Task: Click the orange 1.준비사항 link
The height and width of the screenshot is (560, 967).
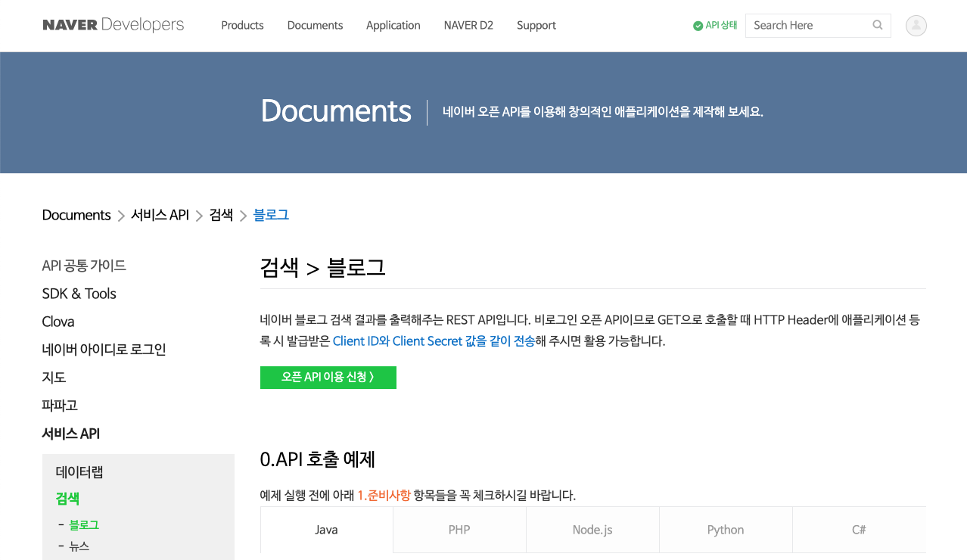Action: (384, 496)
